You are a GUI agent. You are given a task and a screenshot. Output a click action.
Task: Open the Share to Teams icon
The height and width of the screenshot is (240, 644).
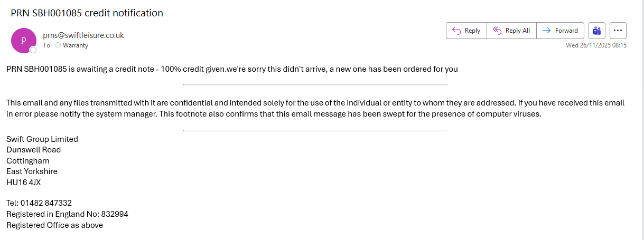pyautogui.click(x=597, y=31)
